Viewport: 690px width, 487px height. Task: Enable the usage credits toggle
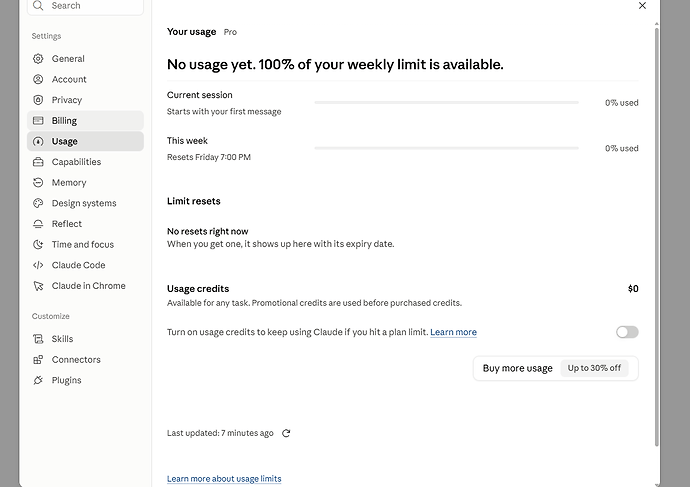pos(627,332)
